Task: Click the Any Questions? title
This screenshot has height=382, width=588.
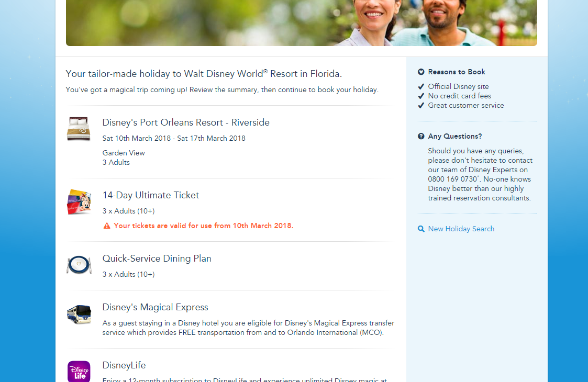Action: pyautogui.click(x=455, y=137)
